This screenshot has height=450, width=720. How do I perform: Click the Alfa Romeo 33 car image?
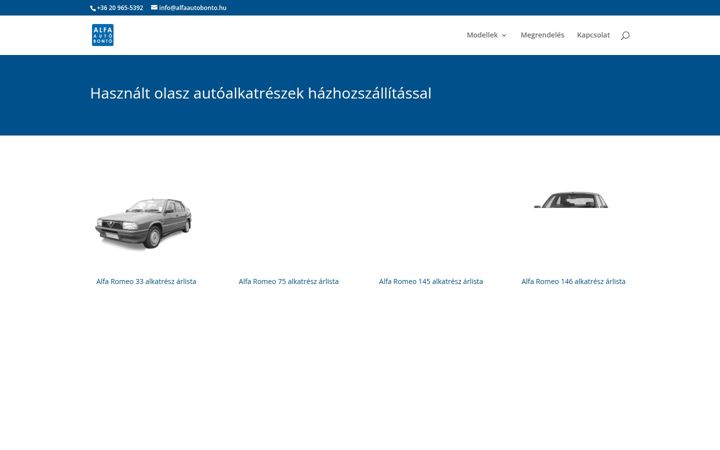[143, 224]
